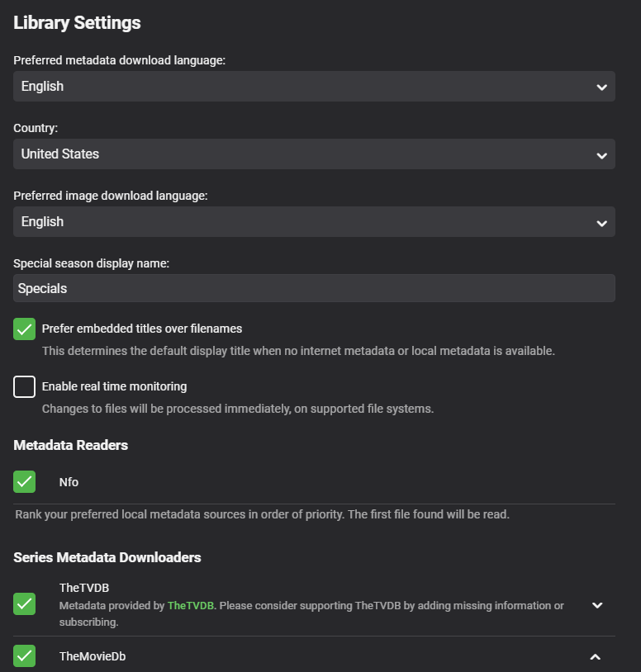Open the preferred image download language dropdown
Screen dimensions: 641x672
(x=314, y=222)
